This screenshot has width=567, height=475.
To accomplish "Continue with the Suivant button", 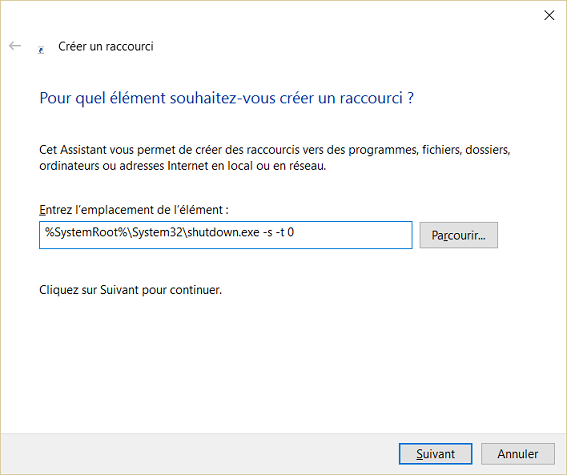I will (435, 454).
